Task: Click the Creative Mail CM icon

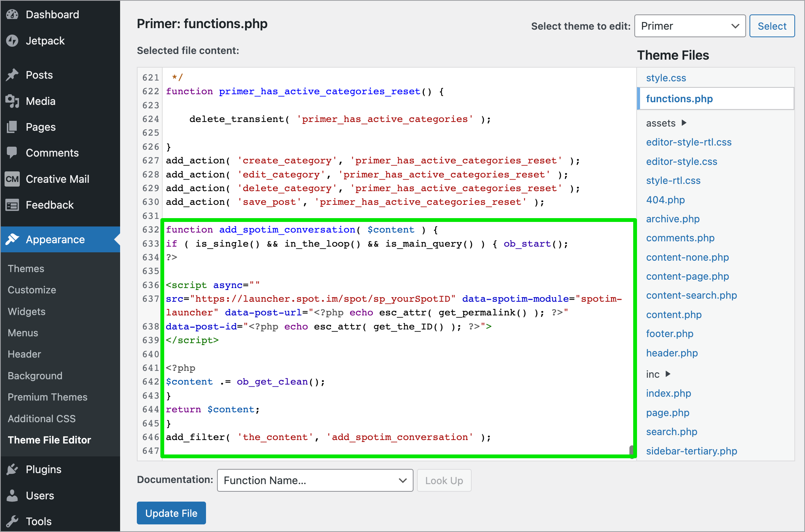Action: pos(12,179)
